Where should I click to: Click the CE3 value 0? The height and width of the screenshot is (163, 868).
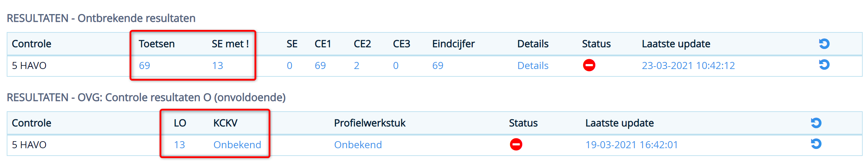pos(396,65)
